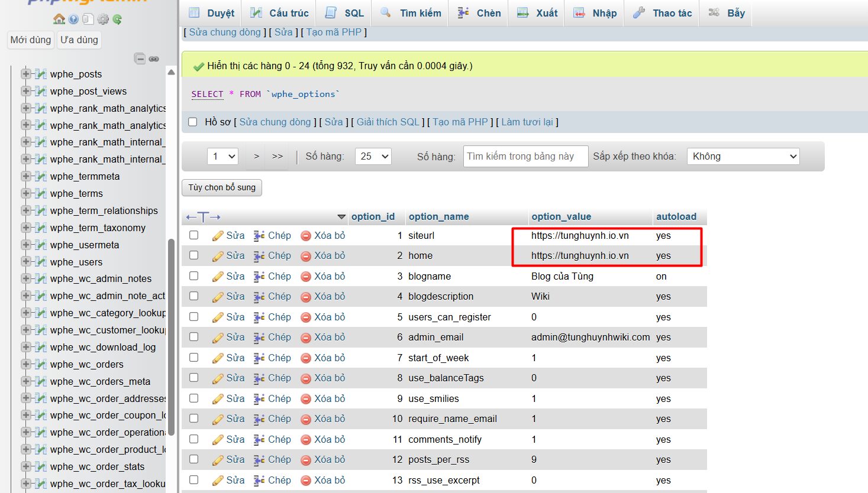The image size is (868, 493).
Task: Check the rss_use_excerpt row checkbox
Action: pos(194,480)
